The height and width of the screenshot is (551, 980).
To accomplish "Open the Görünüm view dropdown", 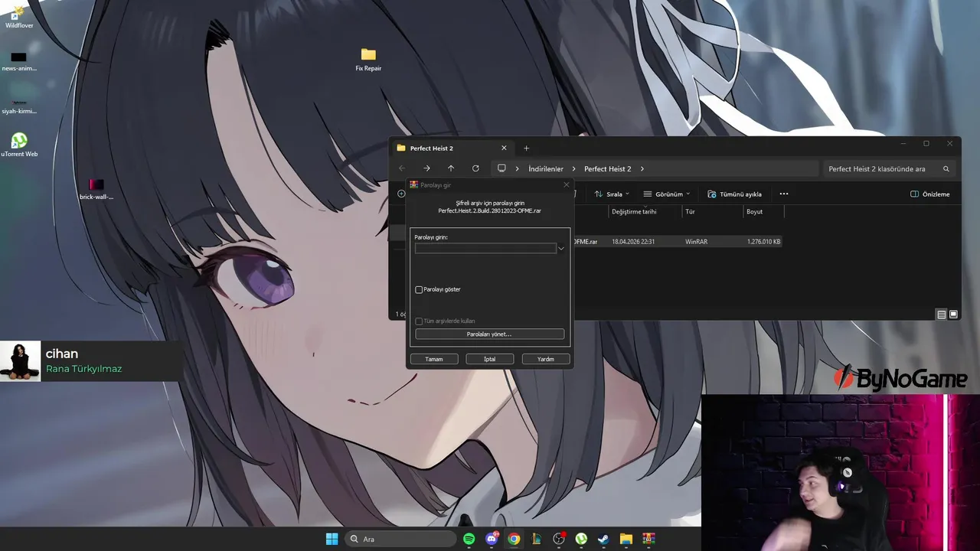I will click(x=667, y=194).
